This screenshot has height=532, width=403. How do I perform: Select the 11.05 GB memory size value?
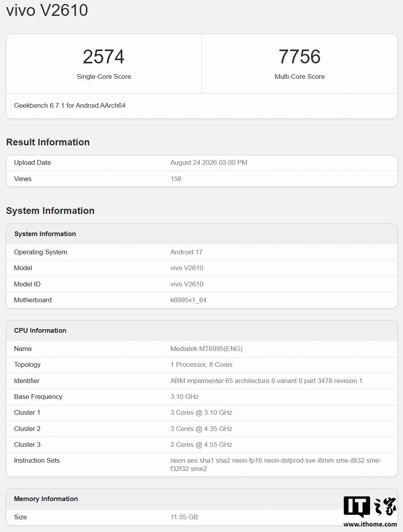(184, 517)
